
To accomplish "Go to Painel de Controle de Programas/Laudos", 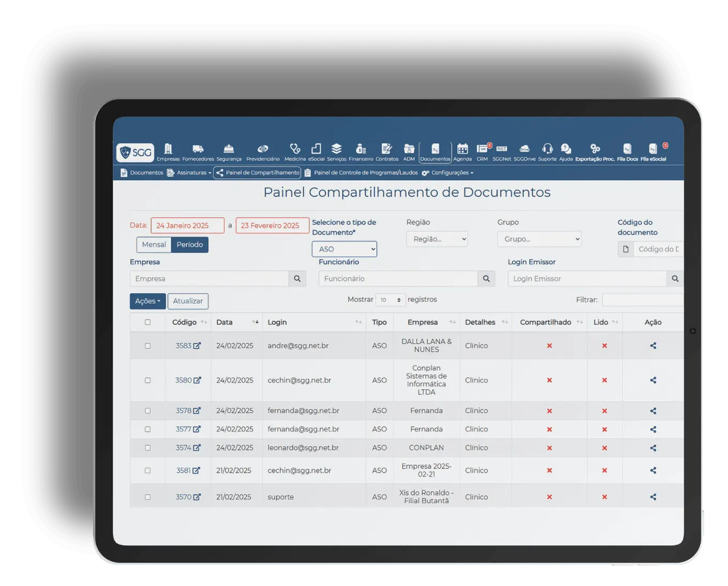I will [361, 173].
